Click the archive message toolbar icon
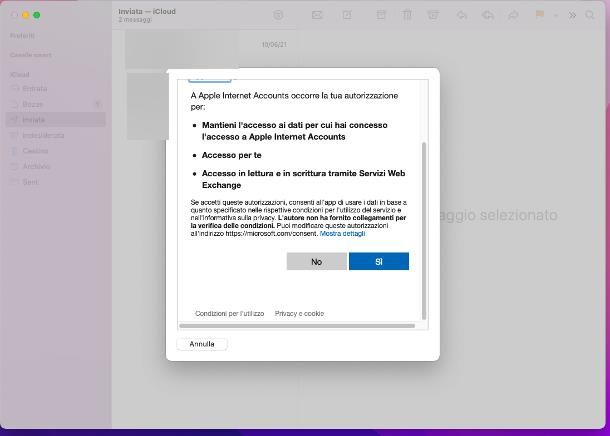 pyautogui.click(x=381, y=15)
